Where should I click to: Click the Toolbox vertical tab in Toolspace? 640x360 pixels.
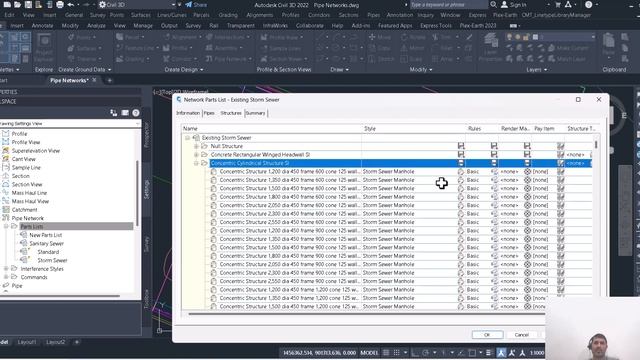point(147,299)
